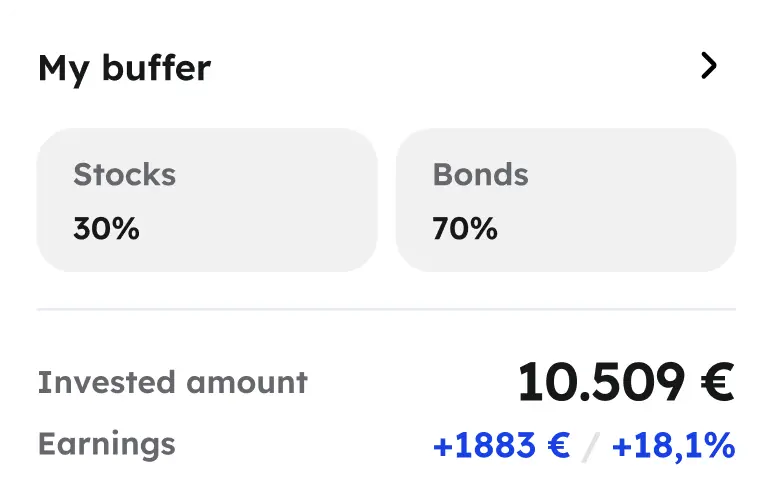Viewport: 772px width, 504px height.
Task: Click the Stocks label text
Action: coord(124,175)
